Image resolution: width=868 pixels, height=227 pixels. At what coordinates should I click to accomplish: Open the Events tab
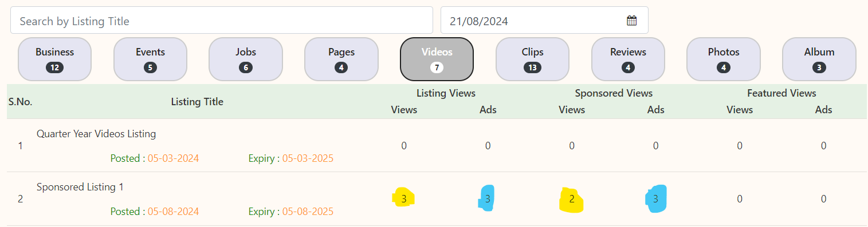[150, 59]
